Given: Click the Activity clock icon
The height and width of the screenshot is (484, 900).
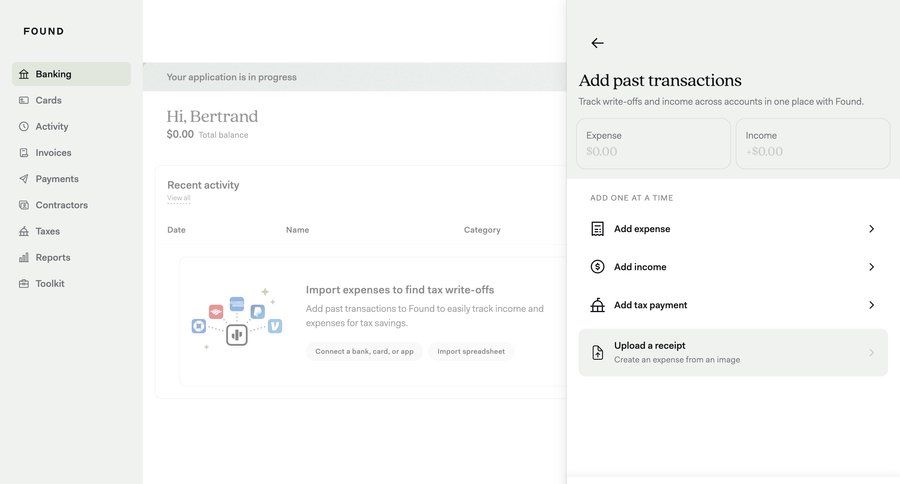Looking at the screenshot, I should 24,126.
